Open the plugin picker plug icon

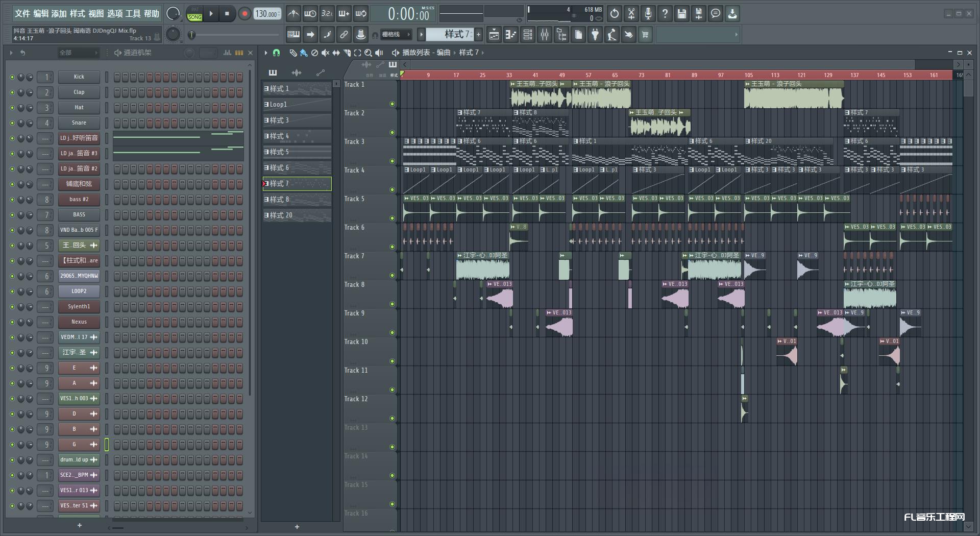[595, 35]
